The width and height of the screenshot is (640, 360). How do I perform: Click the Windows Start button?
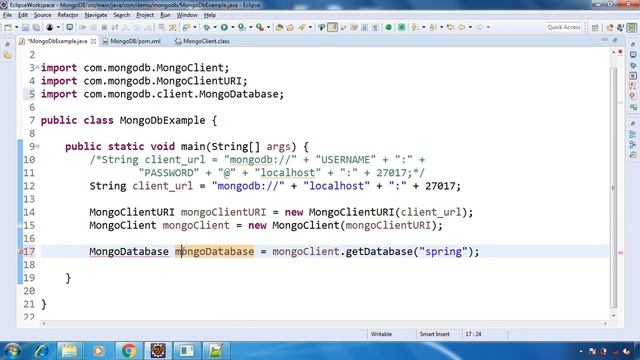click(12, 351)
